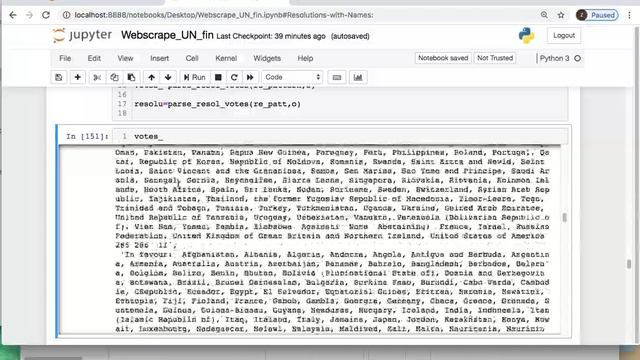Image resolution: width=640 pixels, height=360 pixels.
Task: Click the Jupyter logo
Action: [x=82, y=36]
